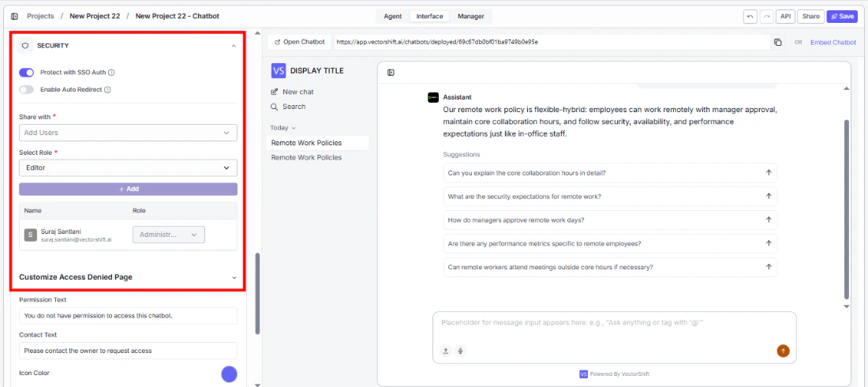This screenshot has height=387, width=868.
Task: Click the Open Chatbot button
Action: (x=300, y=42)
